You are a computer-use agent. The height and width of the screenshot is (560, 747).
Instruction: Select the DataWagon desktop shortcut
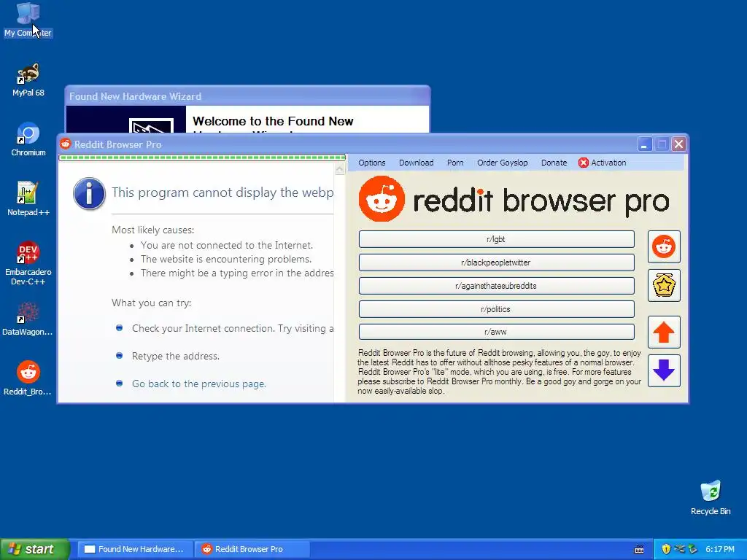pos(28,319)
